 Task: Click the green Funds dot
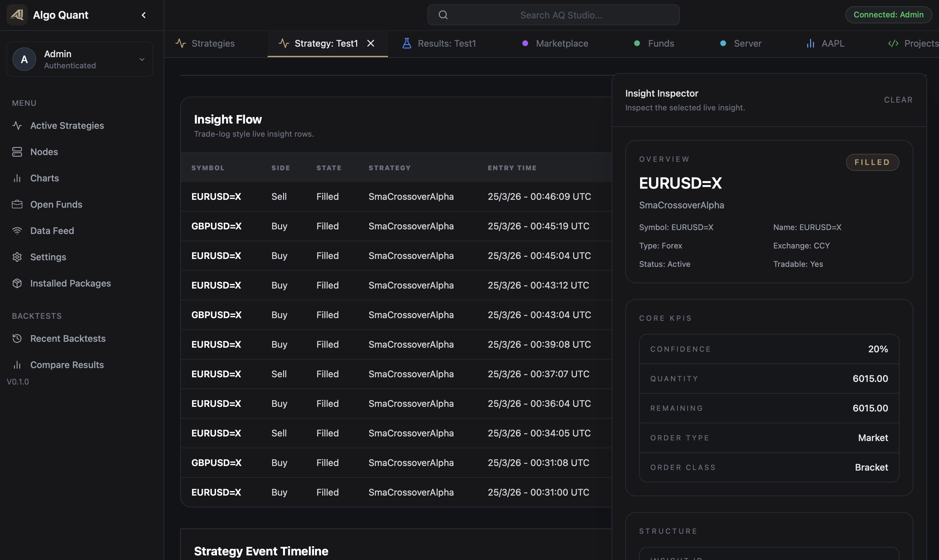[x=637, y=43]
